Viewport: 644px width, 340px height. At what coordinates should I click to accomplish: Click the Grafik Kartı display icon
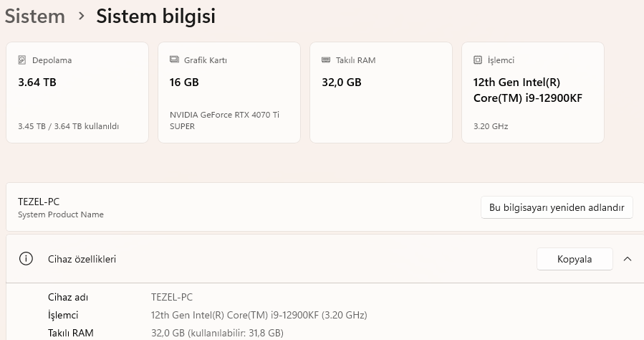pyautogui.click(x=174, y=60)
